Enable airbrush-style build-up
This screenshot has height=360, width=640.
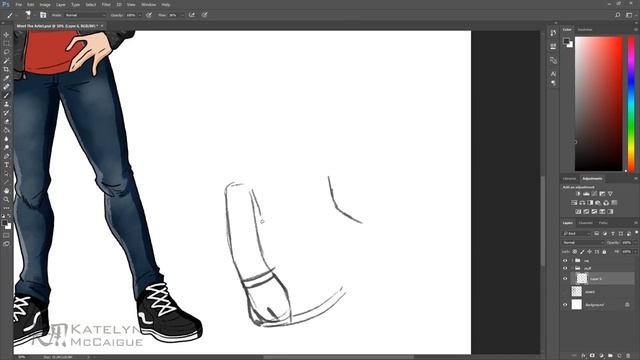tap(191, 15)
